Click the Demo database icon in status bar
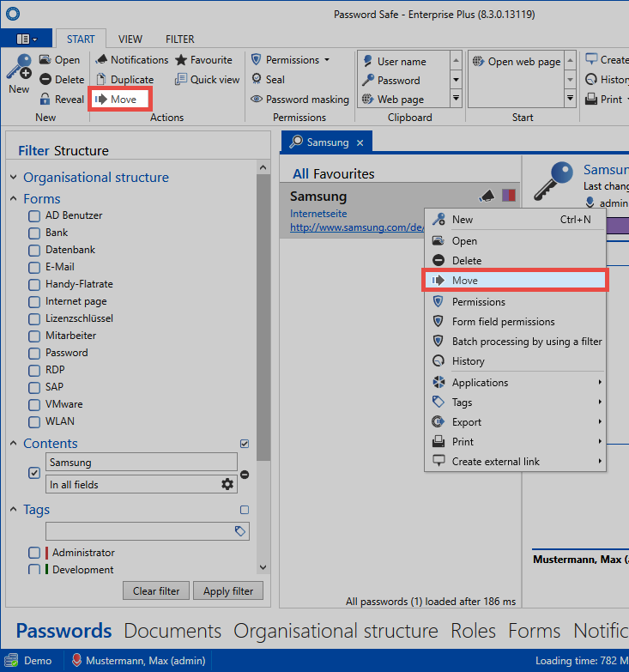 point(10,661)
